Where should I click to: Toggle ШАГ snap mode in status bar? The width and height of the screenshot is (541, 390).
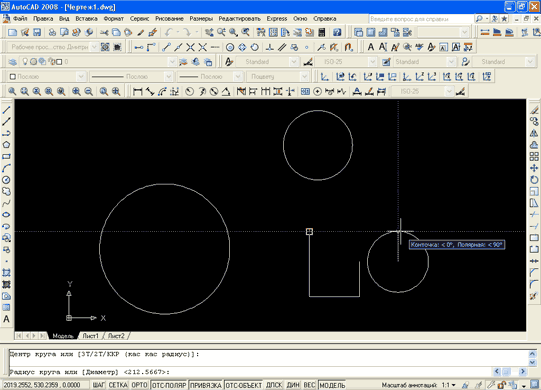click(x=98, y=385)
